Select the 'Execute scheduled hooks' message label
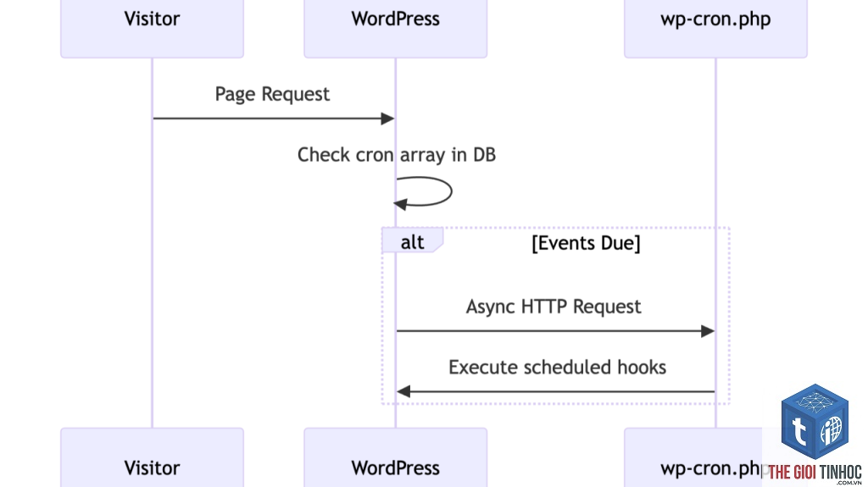Screen dimensions: 868x487 557,368
